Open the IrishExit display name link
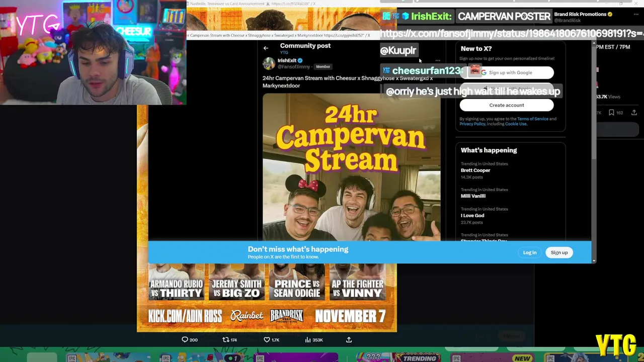The width and height of the screenshot is (644, 362). [287, 60]
